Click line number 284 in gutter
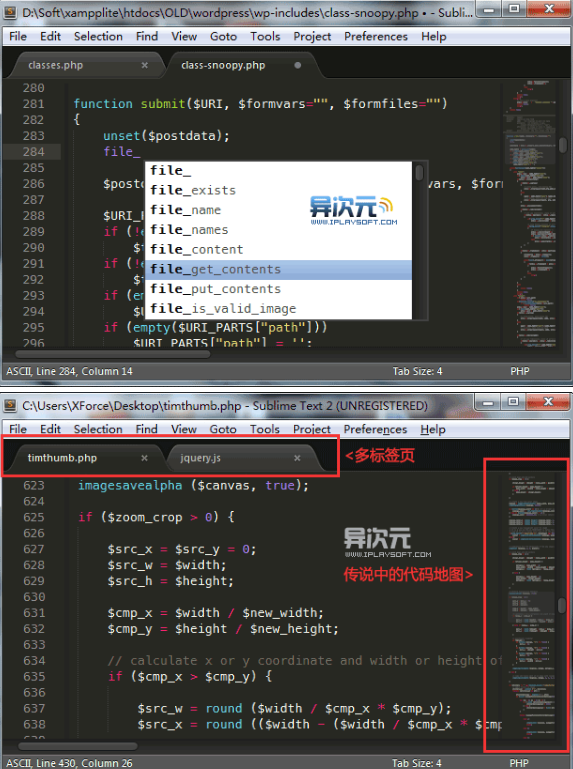This screenshot has width=573, height=769. 33,152
